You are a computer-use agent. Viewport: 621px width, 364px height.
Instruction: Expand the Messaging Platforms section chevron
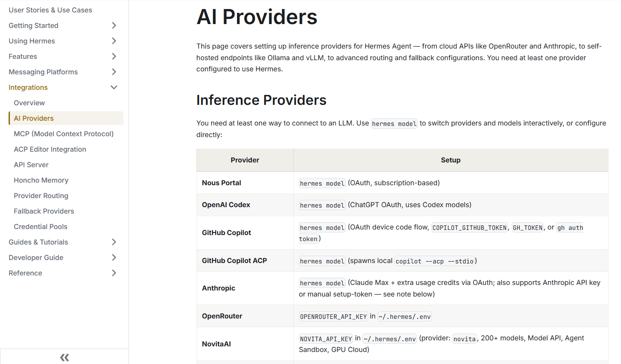coord(114,72)
